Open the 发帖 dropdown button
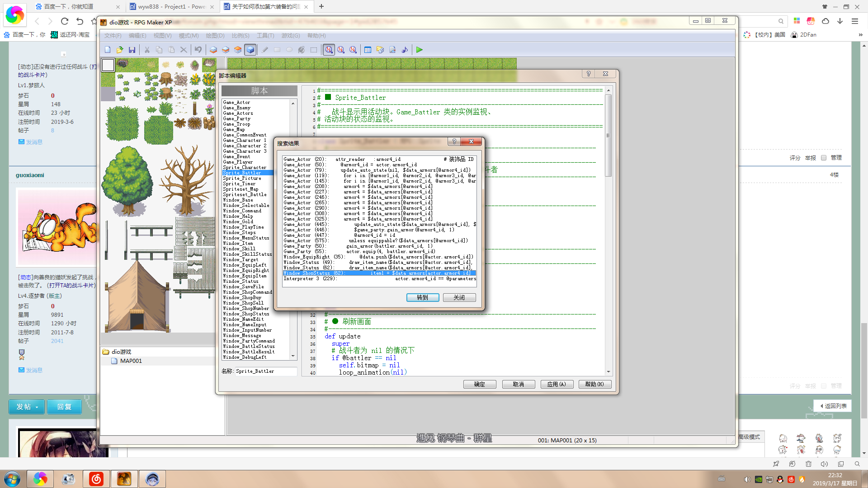868x488 pixels. [27, 407]
